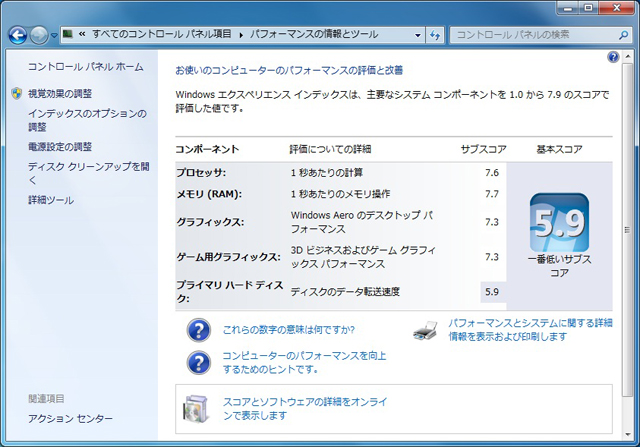Click the 基本スコア column header
Viewport: 640px width, 447px height.
(x=559, y=149)
